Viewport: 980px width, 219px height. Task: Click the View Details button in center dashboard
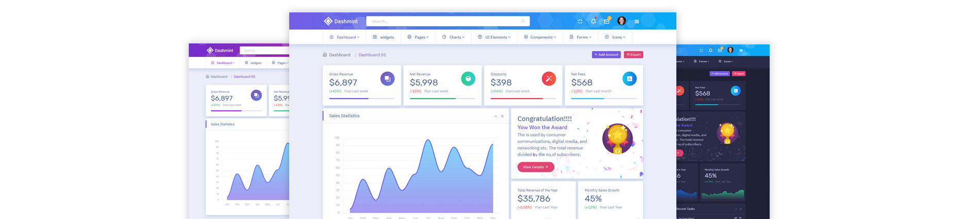point(536,167)
